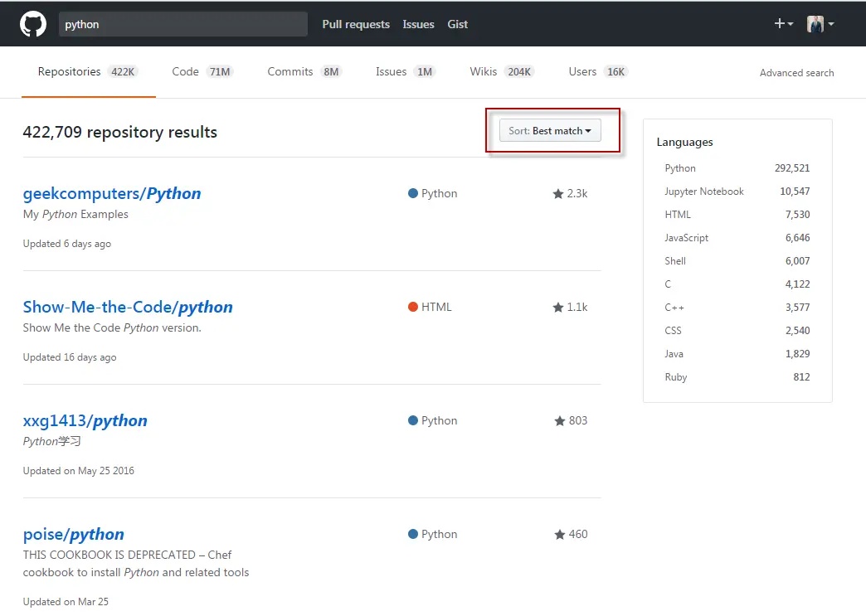The height and width of the screenshot is (616, 866).
Task: Filter results by Java language
Action: [x=737, y=354]
